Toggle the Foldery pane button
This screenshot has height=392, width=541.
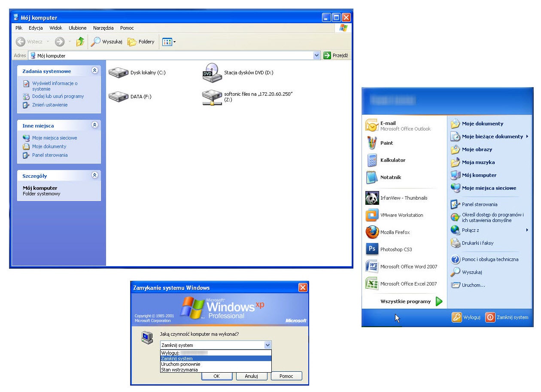pos(141,42)
